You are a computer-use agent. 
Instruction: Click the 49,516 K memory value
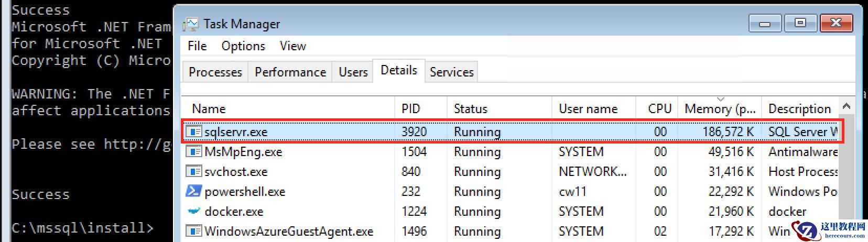tap(731, 152)
